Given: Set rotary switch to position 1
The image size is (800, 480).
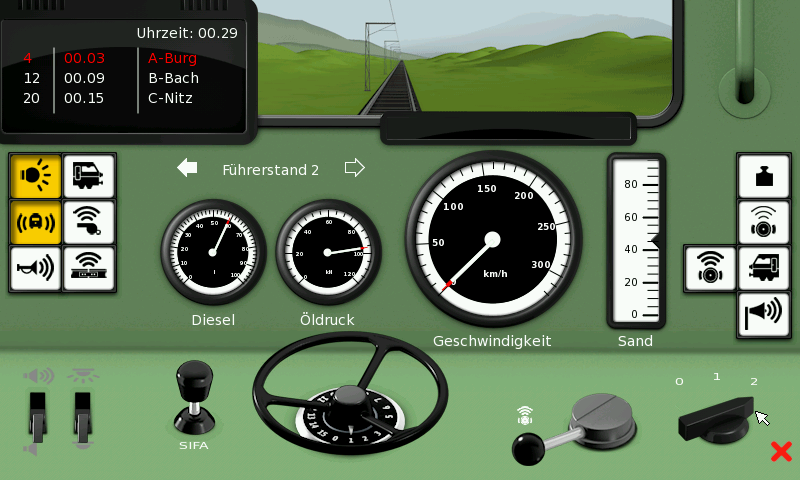Looking at the screenshot, I should [716, 376].
